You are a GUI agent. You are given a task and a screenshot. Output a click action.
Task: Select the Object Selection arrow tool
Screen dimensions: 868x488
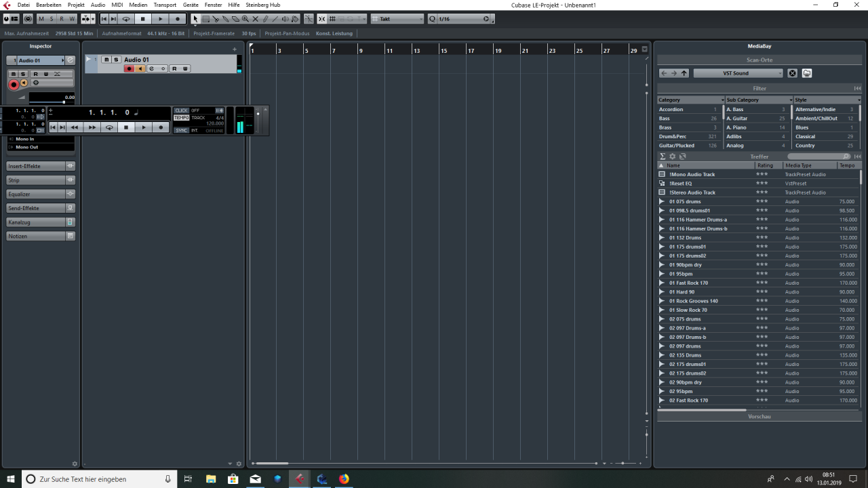(x=195, y=19)
